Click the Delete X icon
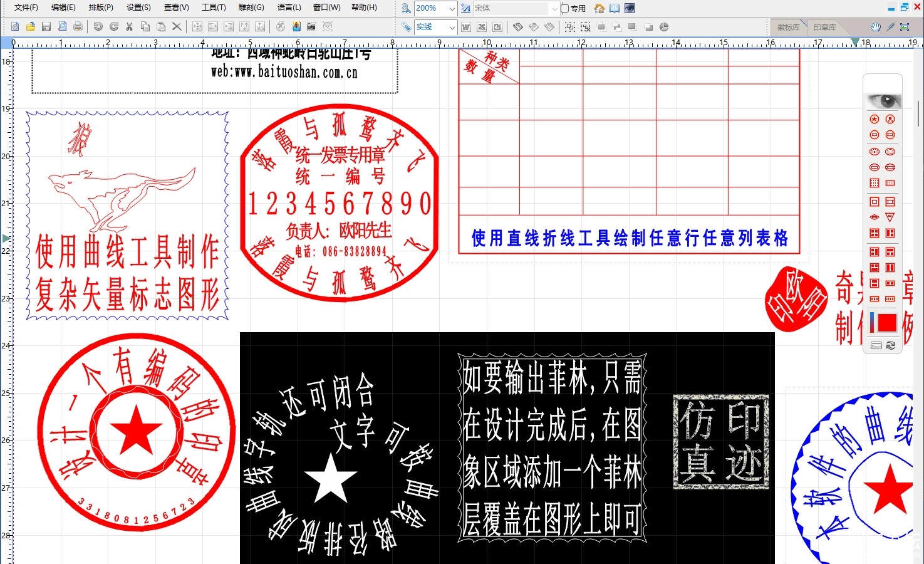 (177, 26)
